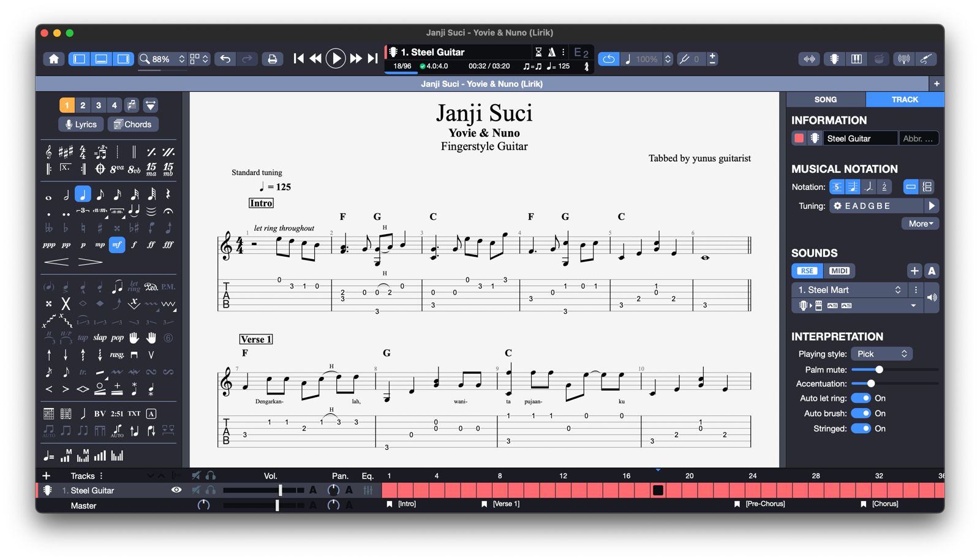Hide Steel Guitar track with eye icon
This screenshot has width=980, height=560.
(x=176, y=490)
